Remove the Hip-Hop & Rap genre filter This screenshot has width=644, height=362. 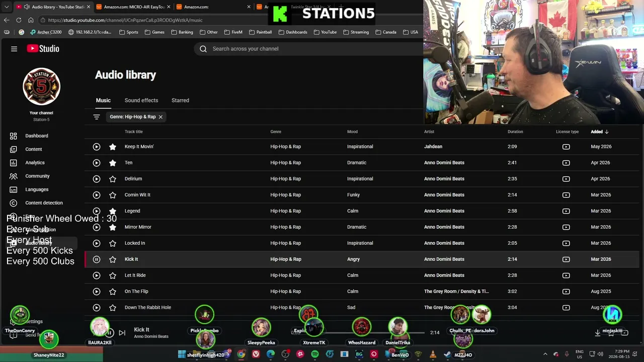(160, 117)
